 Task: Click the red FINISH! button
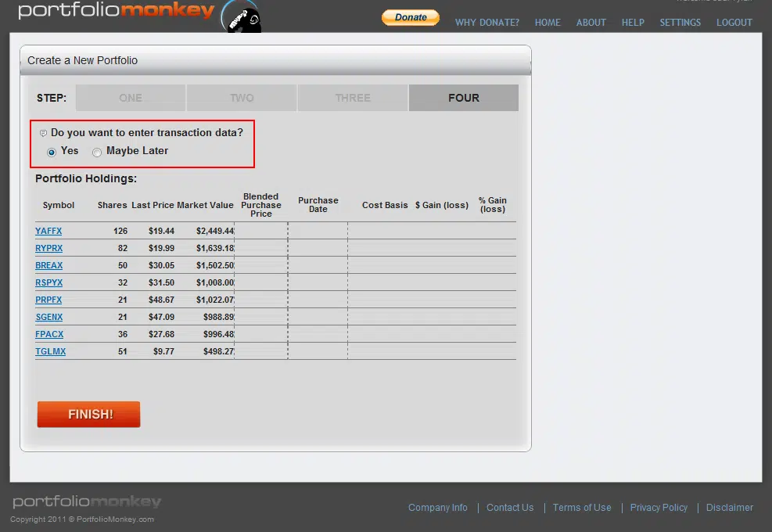[89, 415]
